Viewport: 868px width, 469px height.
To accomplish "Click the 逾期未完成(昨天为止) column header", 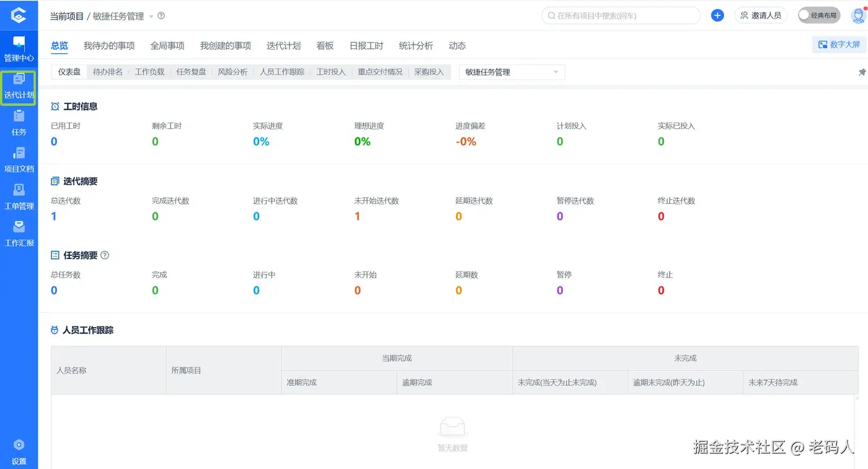I will coord(685,382).
